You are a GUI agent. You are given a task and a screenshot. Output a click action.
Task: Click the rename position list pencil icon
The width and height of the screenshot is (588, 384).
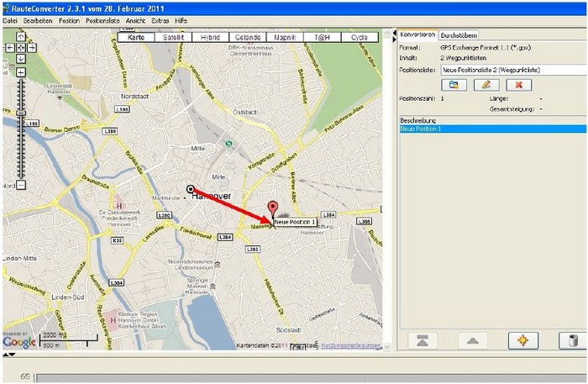tap(486, 85)
